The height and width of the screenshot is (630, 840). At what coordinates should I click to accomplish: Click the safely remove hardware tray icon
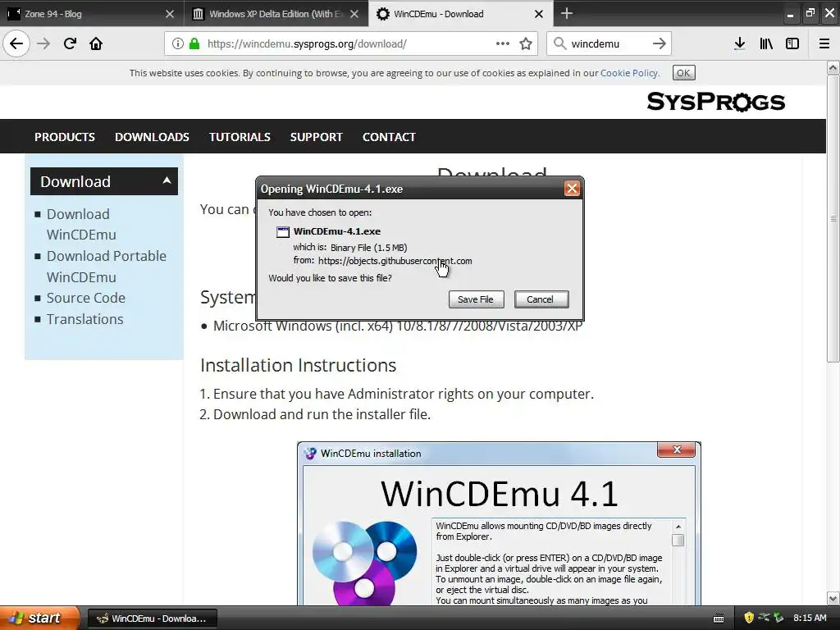pyautogui.click(x=778, y=618)
